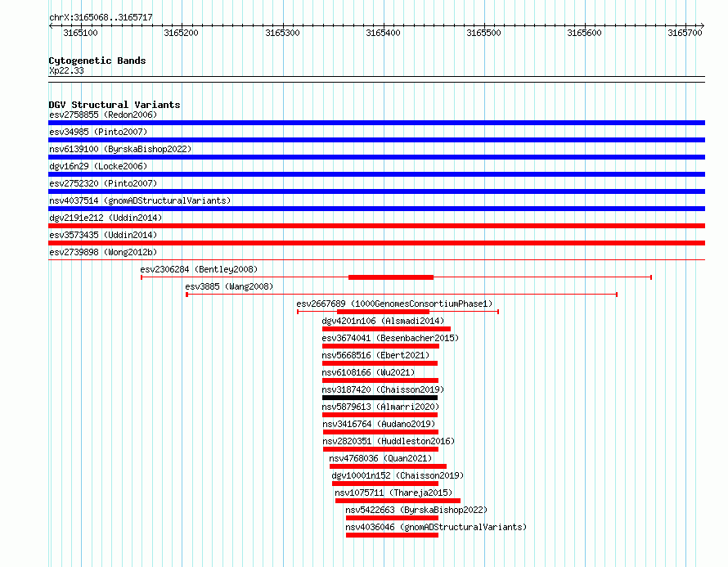Click the black bar under nsv3187420
The height and width of the screenshot is (567, 728).
[x=380, y=398]
